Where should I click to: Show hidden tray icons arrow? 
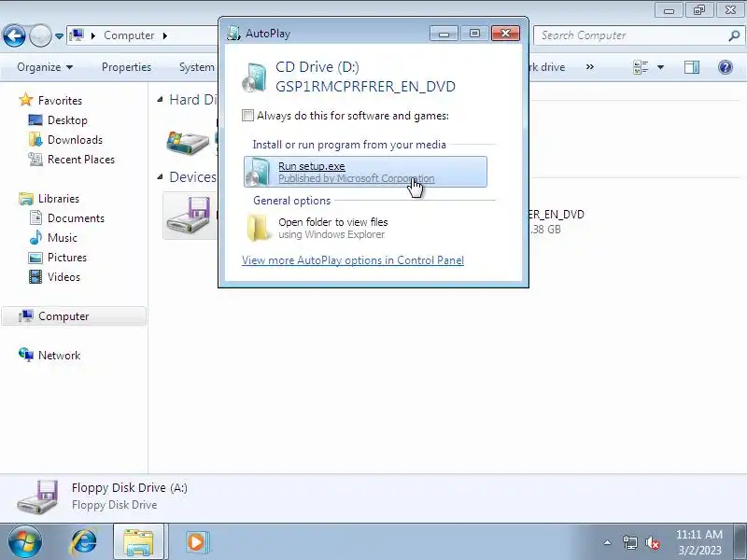[x=608, y=542]
